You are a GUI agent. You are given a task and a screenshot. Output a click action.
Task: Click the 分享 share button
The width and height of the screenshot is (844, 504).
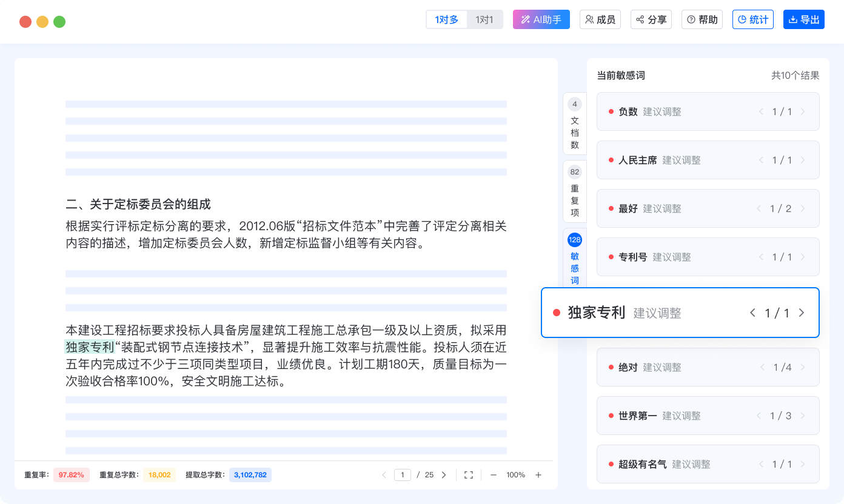(x=651, y=19)
